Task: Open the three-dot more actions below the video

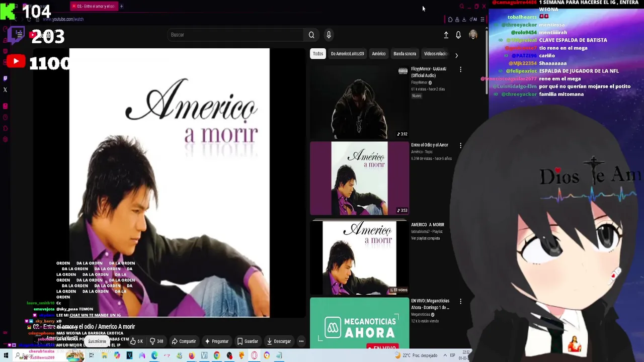Action: tap(301, 341)
